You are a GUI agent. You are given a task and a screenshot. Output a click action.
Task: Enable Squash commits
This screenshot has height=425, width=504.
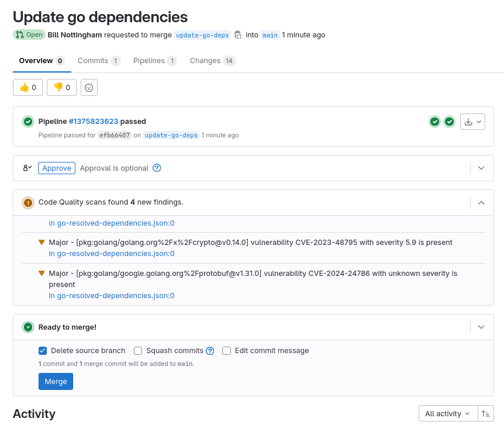tap(138, 351)
